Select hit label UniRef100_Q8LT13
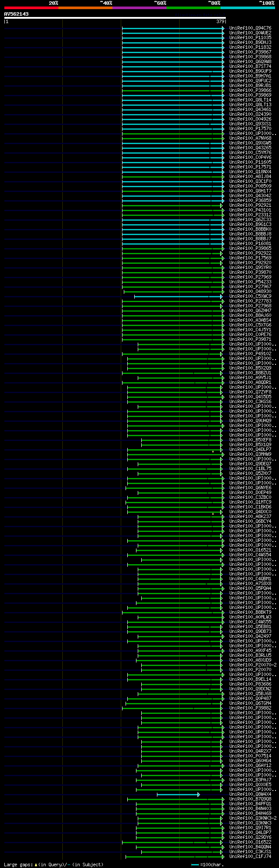The image size is (279, 868). [250, 105]
